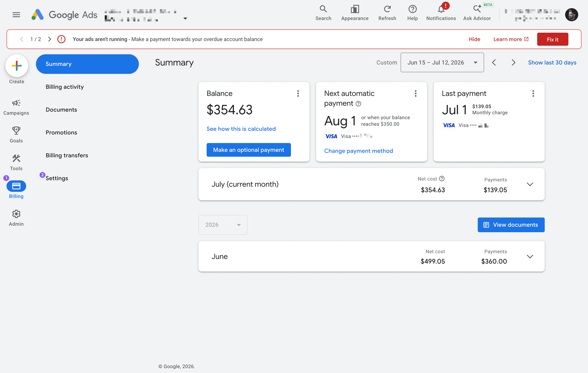Click the Visa logo in Next automatic payment
Screen dimensions: 588x373
(331, 136)
